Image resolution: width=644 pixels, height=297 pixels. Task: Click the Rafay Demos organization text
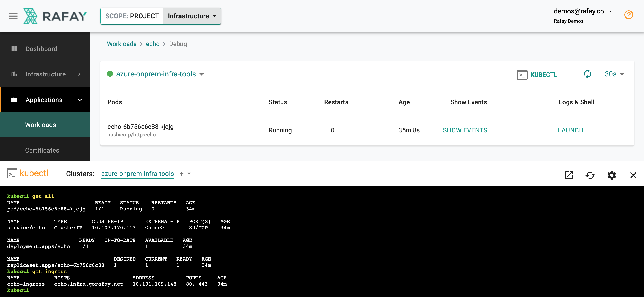click(569, 21)
